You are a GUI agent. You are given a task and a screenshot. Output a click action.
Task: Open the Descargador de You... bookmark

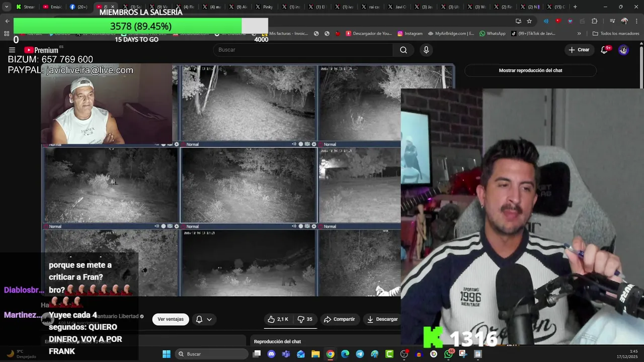tap(369, 34)
